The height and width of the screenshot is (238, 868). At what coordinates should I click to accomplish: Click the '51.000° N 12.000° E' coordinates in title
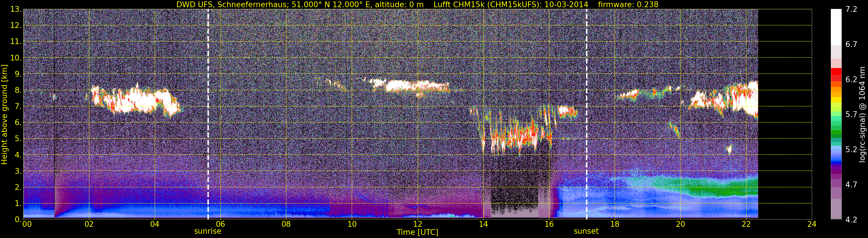tap(331, 4)
